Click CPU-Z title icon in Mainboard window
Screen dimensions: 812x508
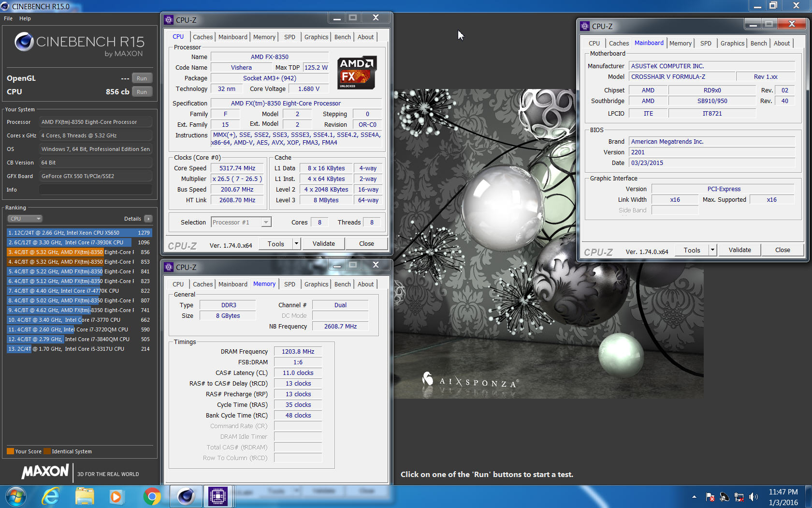[585, 26]
